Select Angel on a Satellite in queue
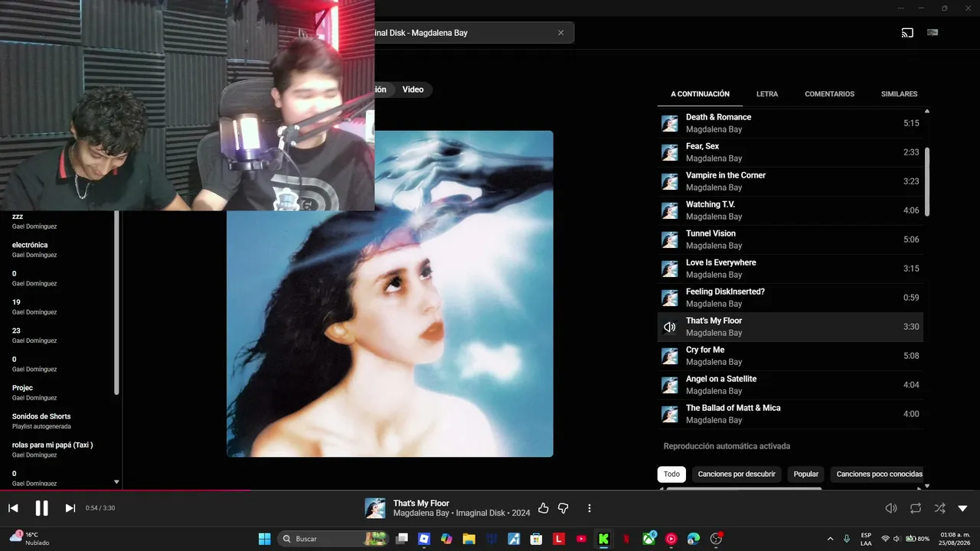Viewport: 980px width, 551px height. tap(790, 385)
